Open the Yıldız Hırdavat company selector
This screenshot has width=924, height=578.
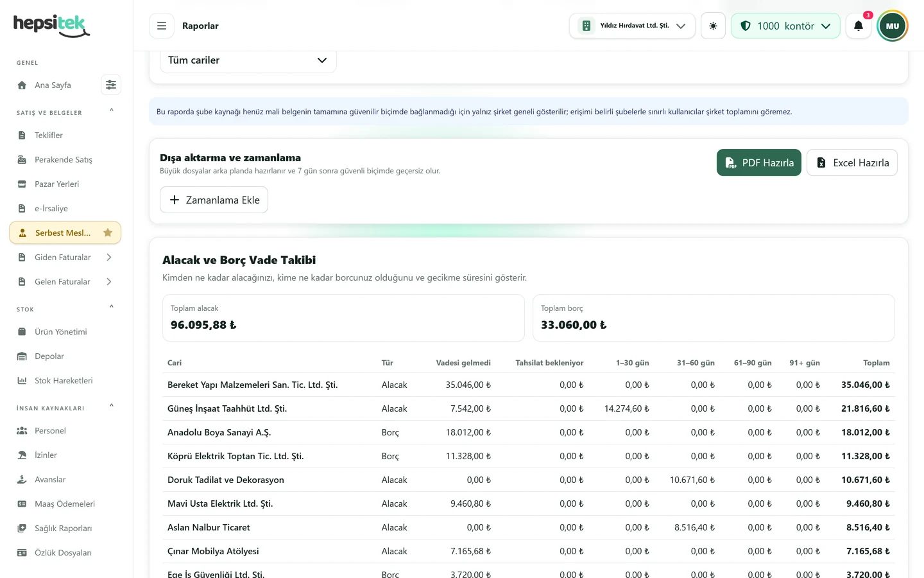pyautogui.click(x=632, y=26)
